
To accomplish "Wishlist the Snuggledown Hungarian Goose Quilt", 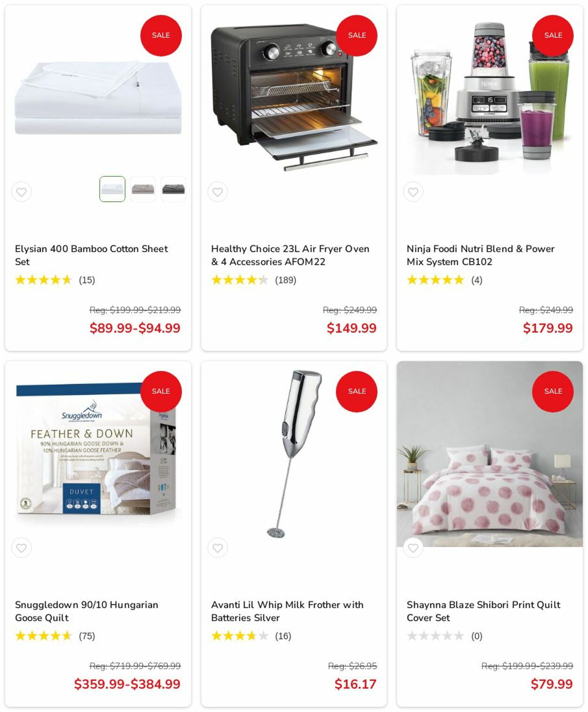I will pos(22,548).
